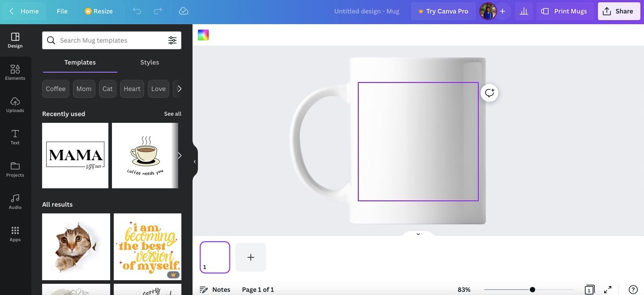
Task: Open the insights chart icon
Action: pos(524,11)
